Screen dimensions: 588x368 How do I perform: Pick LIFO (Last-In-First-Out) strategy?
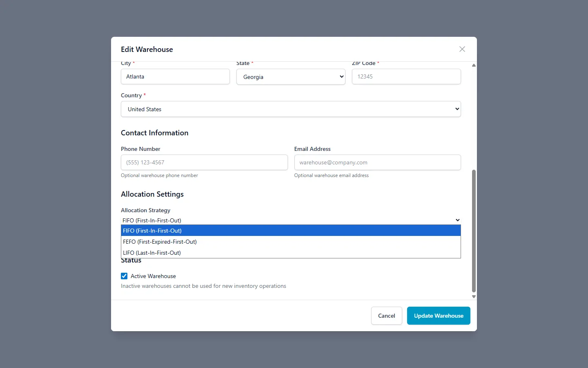tap(290, 252)
